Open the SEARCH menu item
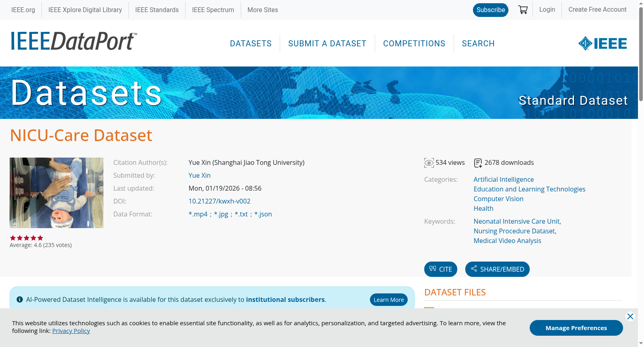The width and height of the screenshot is (644, 347). point(478,44)
